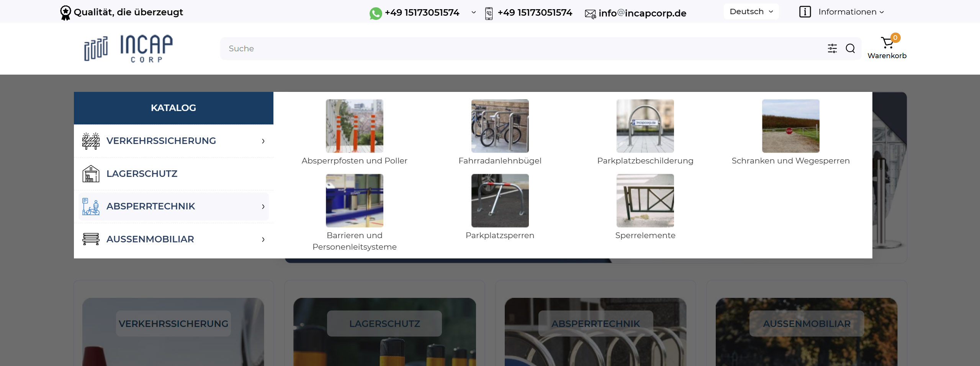This screenshot has height=366, width=980.
Task: Click the INCAP Corp logo
Action: click(129, 49)
